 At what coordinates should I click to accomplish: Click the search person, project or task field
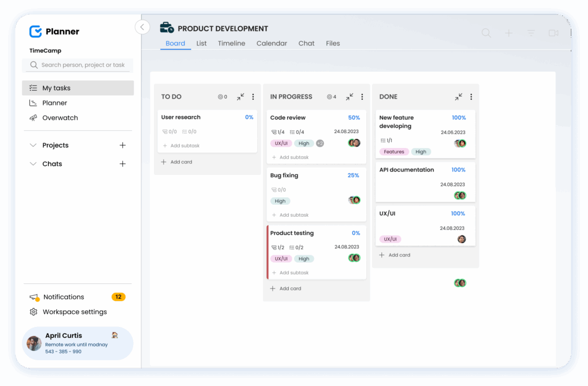pyautogui.click(x=78, y=65)
